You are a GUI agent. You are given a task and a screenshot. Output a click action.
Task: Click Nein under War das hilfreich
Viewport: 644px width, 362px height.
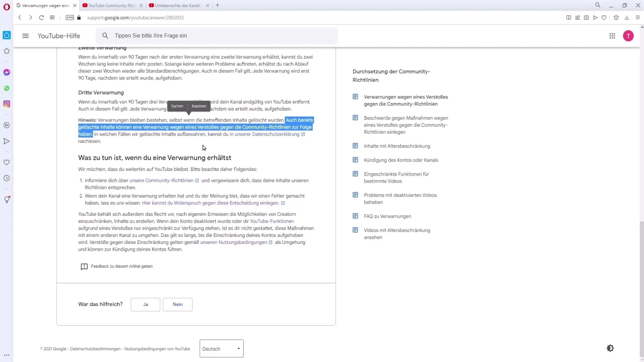click(177, 304)
